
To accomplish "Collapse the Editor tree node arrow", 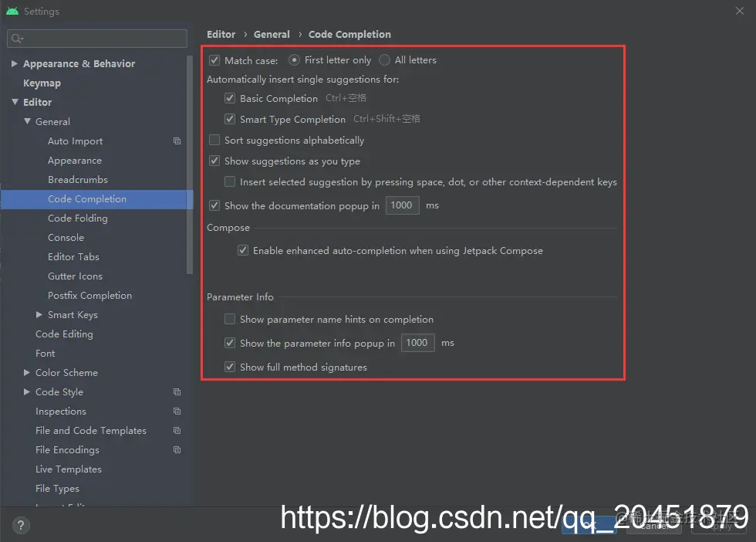I will tap(15, 102).
